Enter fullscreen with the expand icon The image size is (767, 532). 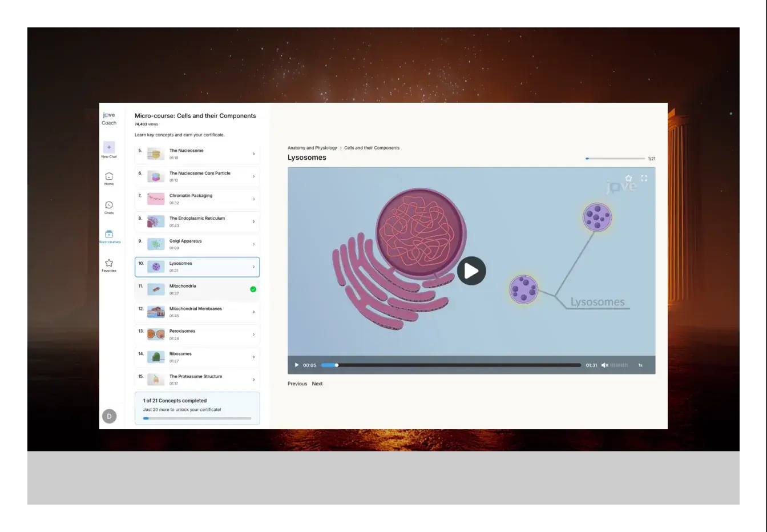644,178
